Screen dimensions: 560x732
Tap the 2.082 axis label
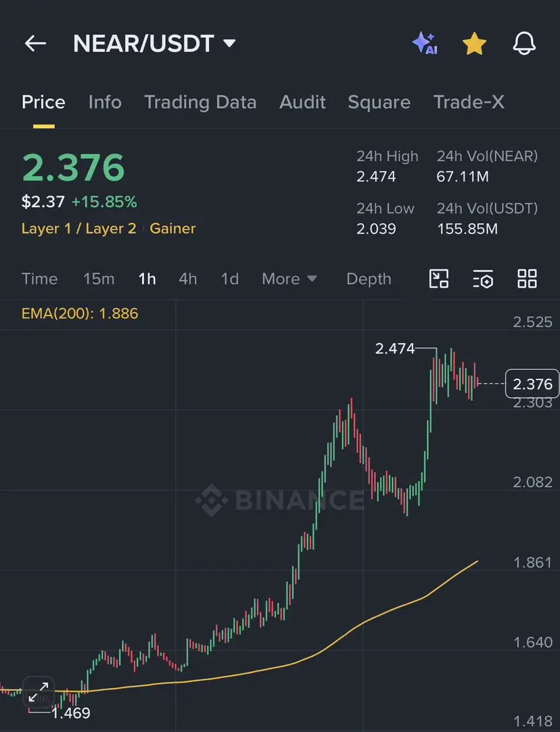[532, 482]
